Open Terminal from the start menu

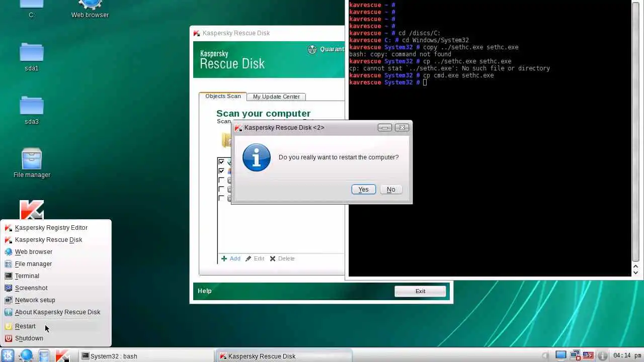27,276
